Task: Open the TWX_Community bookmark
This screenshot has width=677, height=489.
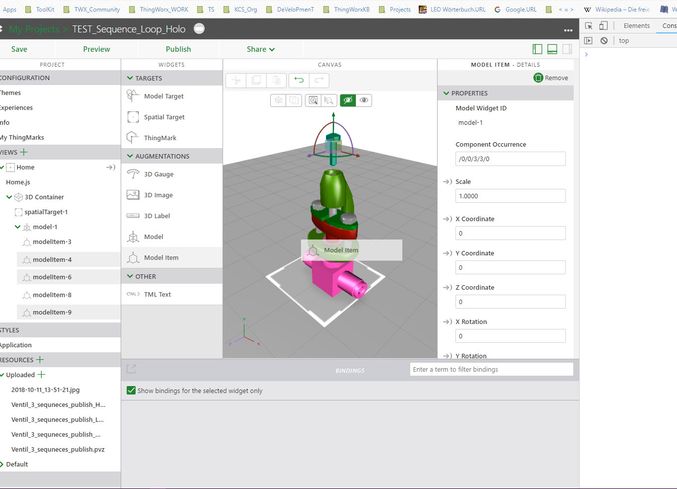Action: [x=92, y=9]
